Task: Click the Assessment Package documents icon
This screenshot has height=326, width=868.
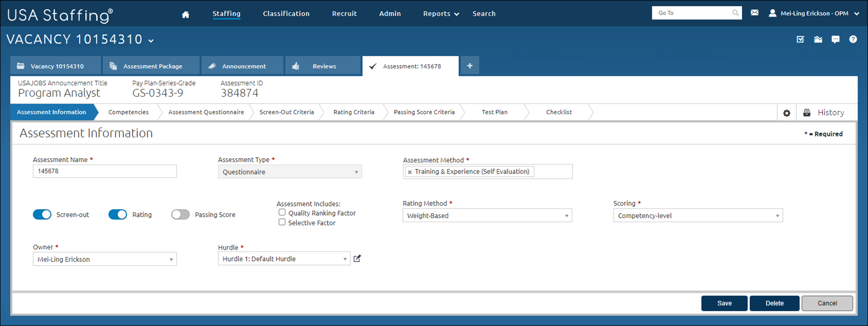Action: click(113, 66)
